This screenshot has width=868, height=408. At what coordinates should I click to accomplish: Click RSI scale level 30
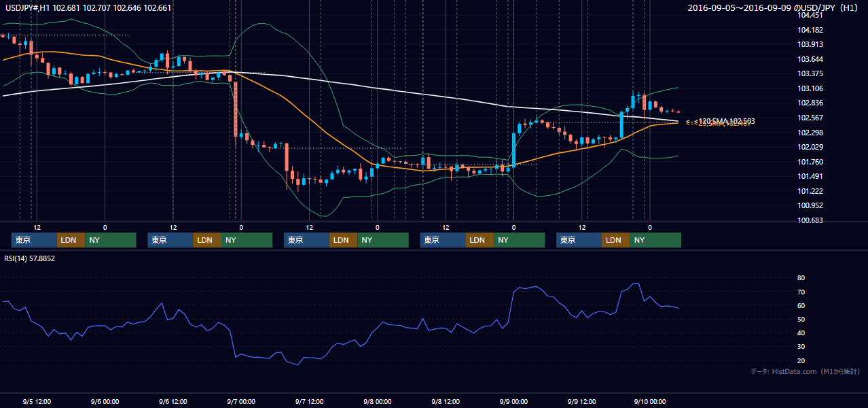pos(801,347)
